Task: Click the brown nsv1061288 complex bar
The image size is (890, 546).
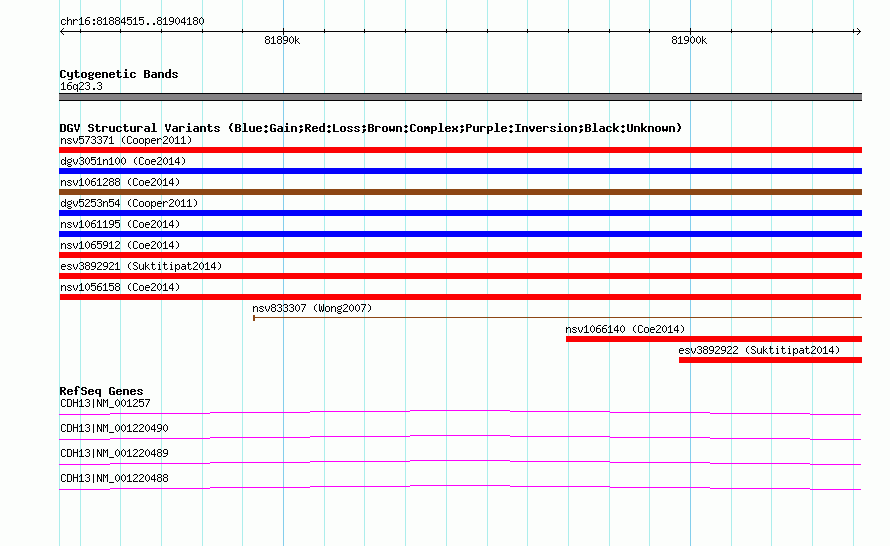Action: click(460, 192)
